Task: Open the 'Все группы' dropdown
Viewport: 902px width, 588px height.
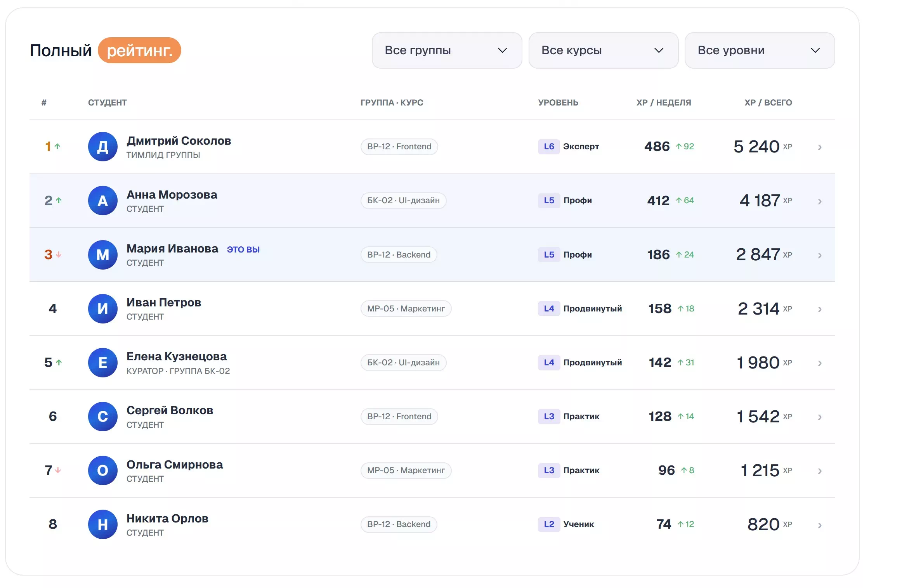Action: 447,50
